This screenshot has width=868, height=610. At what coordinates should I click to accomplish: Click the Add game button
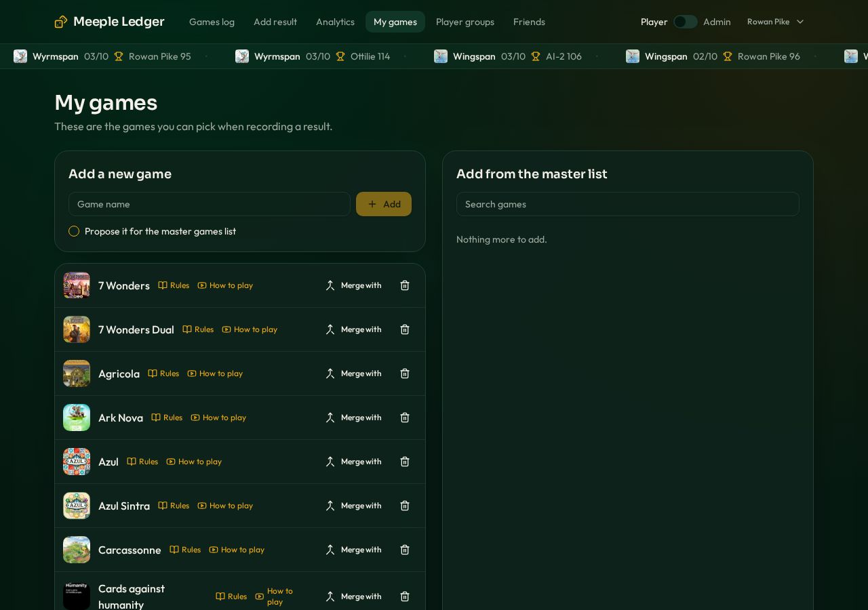(384, 204)
